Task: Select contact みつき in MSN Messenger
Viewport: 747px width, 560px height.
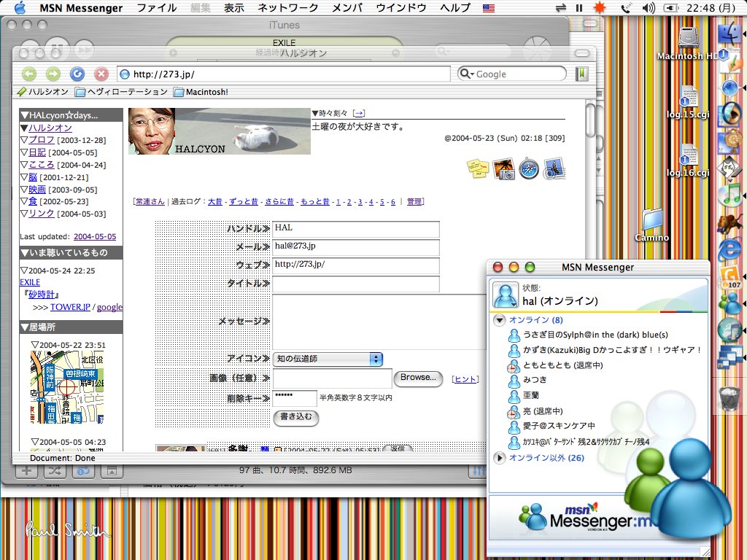Action: tap(535, 380)
